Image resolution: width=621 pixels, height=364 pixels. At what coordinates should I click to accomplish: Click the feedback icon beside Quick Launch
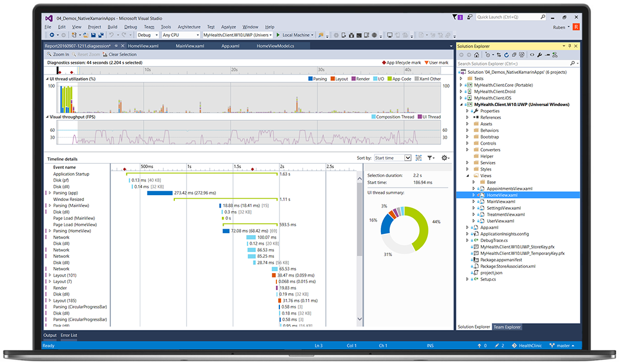click(470, 17)
